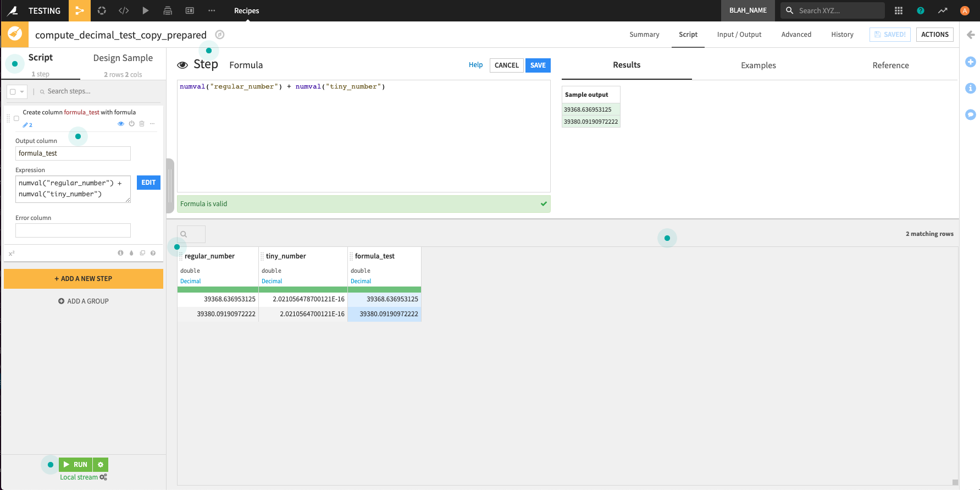The image size is (980, 490).
Task: Click the EDIT expression button
Action: click(x=148, y=183)
